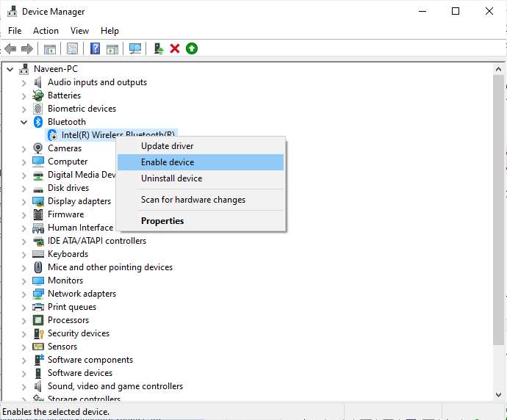
Task: Select Uninstall device from context menu
Action: pyautogui.click(x=171, y=178)
